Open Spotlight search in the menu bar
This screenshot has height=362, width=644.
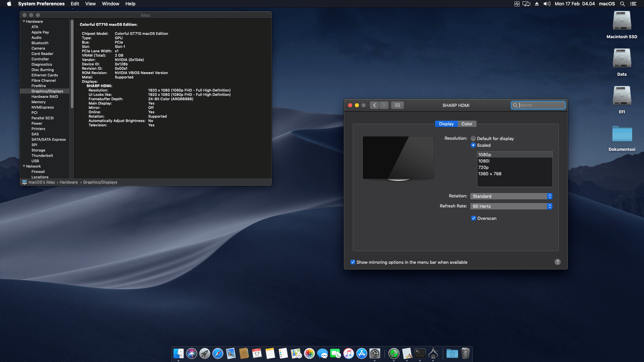623,4
